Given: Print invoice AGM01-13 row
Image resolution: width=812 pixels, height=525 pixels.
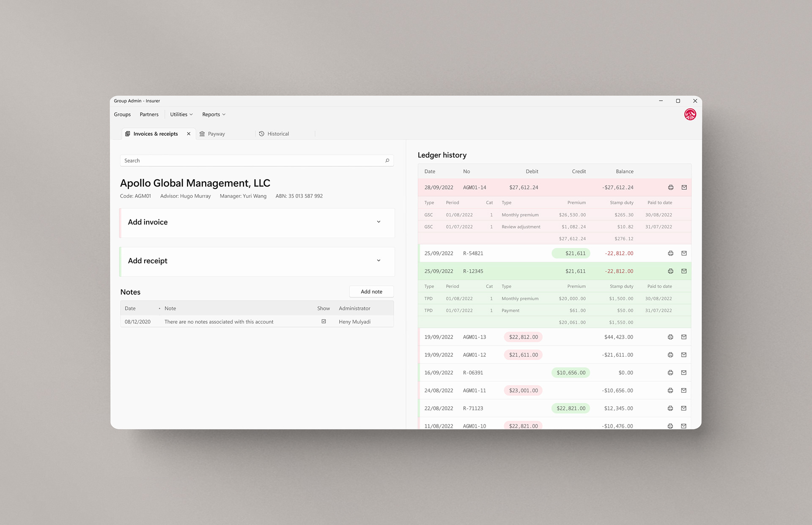Looking at the screenshot, I should 670,337.
